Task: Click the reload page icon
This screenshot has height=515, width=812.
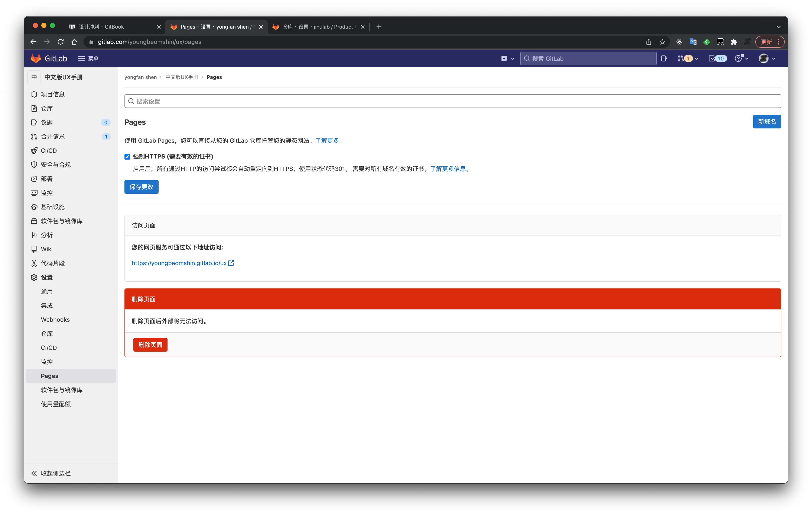Action: (x=60, y=42)
